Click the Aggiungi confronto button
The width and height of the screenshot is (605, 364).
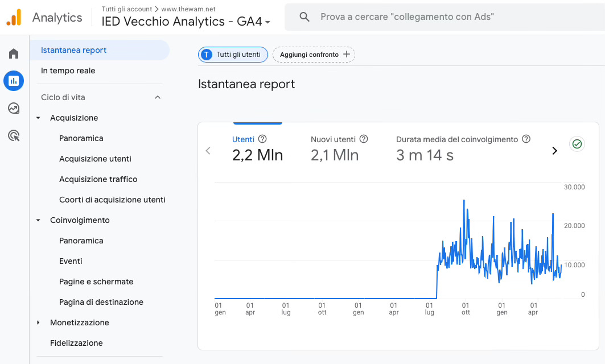click(x=314, y=55)
